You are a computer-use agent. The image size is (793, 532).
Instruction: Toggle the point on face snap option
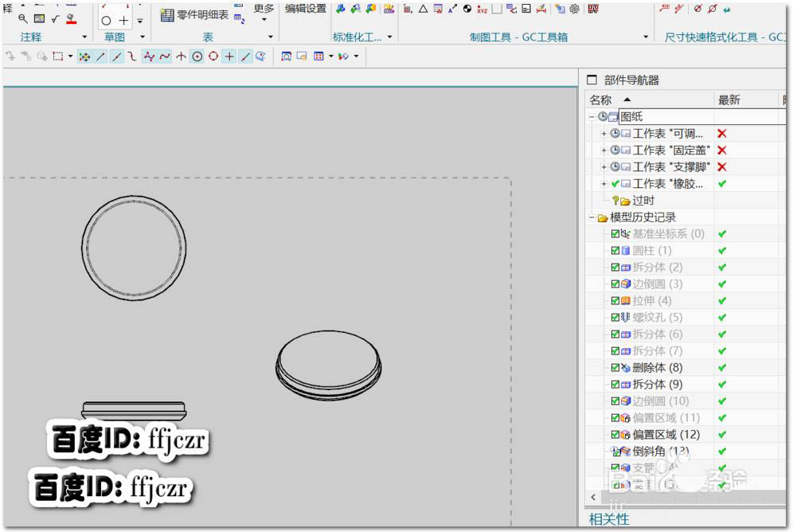click(261, 57)
